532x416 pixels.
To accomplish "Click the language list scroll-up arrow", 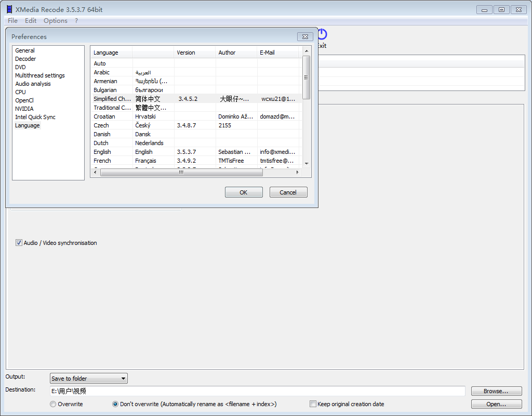I will click(x=307, y=51).
